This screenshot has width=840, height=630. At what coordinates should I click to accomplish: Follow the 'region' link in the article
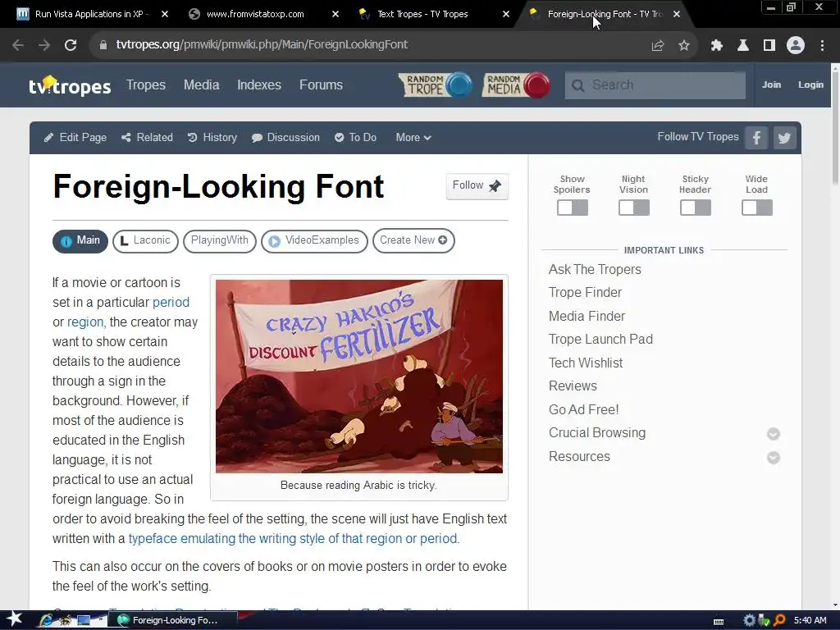85,322
